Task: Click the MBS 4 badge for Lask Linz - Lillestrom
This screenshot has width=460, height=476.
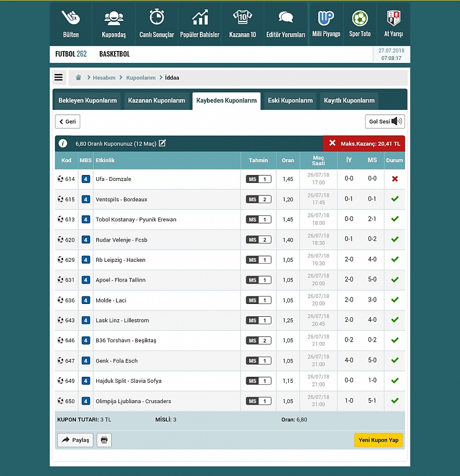Action: pyautogui.click(x=86, y=320)
